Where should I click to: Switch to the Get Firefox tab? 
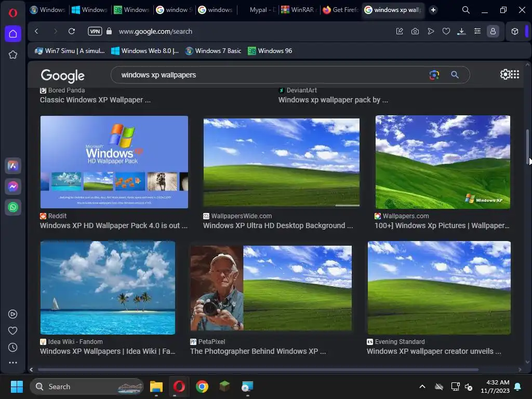click(x=340, y=10)
